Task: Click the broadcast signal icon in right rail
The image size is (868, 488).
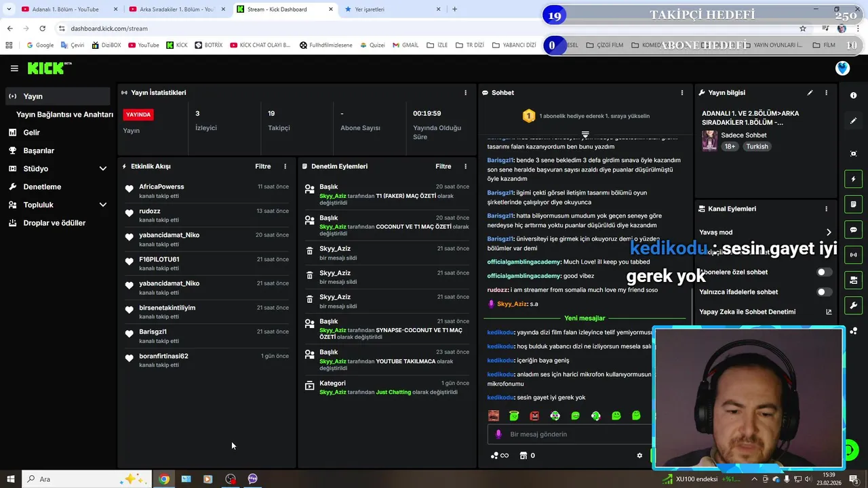Action: point(854,255)
